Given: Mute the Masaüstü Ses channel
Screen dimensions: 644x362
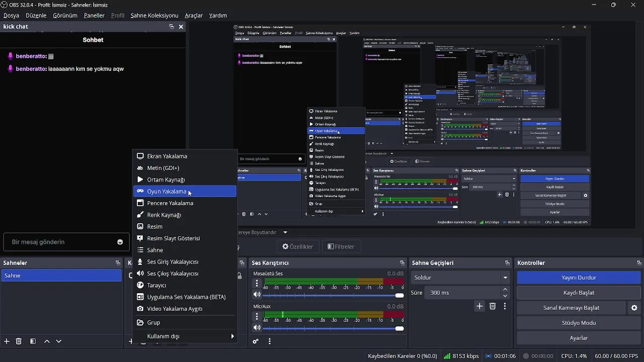Looking at the screenshot, I should coord(257,295).
